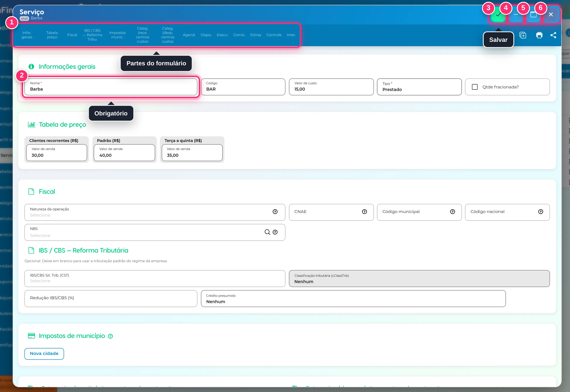The width and height of the screenshot is (570, 392).
Task: Click the CNAE input field
Action: 331,212
